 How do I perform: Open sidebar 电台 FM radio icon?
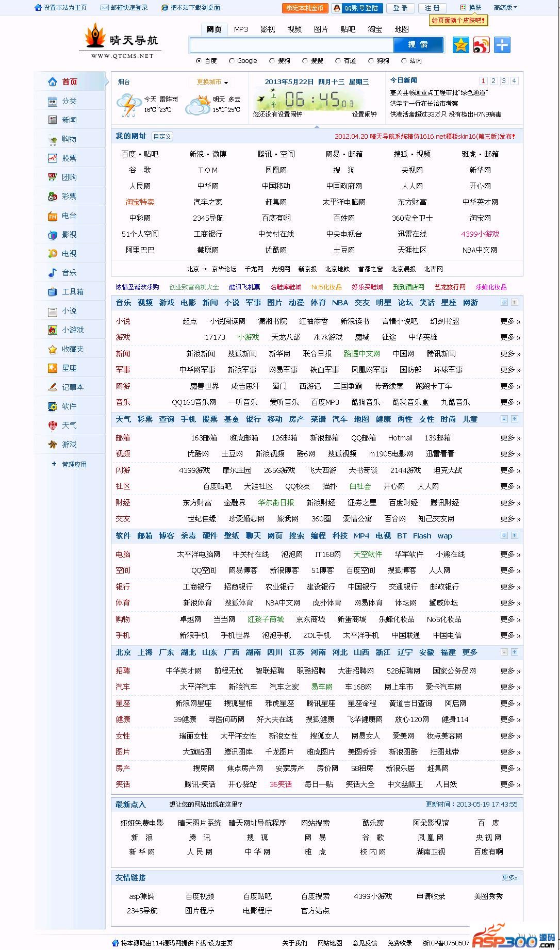coord(52,216)
